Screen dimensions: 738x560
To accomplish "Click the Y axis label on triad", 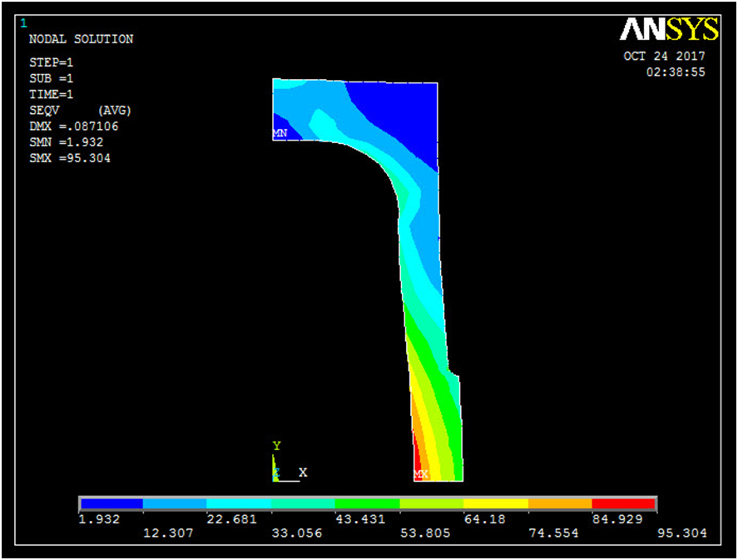I will pyautogui.click(x=277, y=446).
